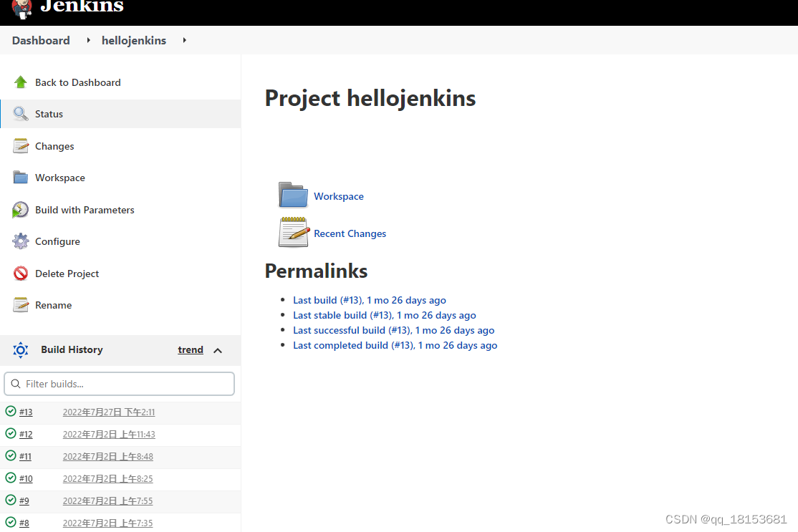Viewport: 798px width, 532px height.
Task: Select the Workspace sidebar menu item
Action: (60, 178)
